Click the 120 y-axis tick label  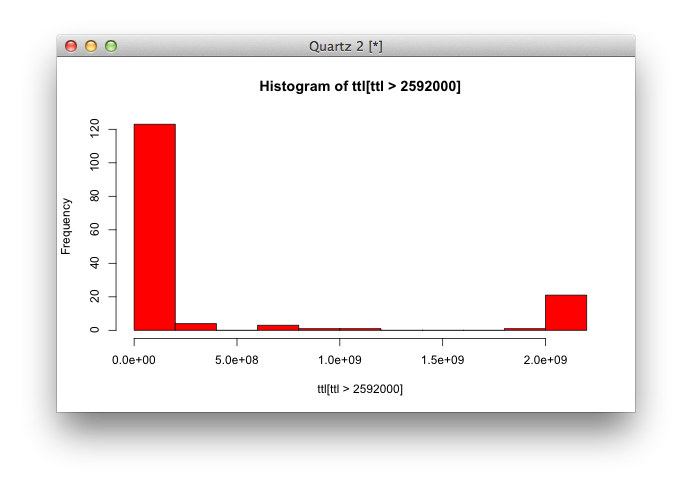pyautogui.click(x=94, y=129)
